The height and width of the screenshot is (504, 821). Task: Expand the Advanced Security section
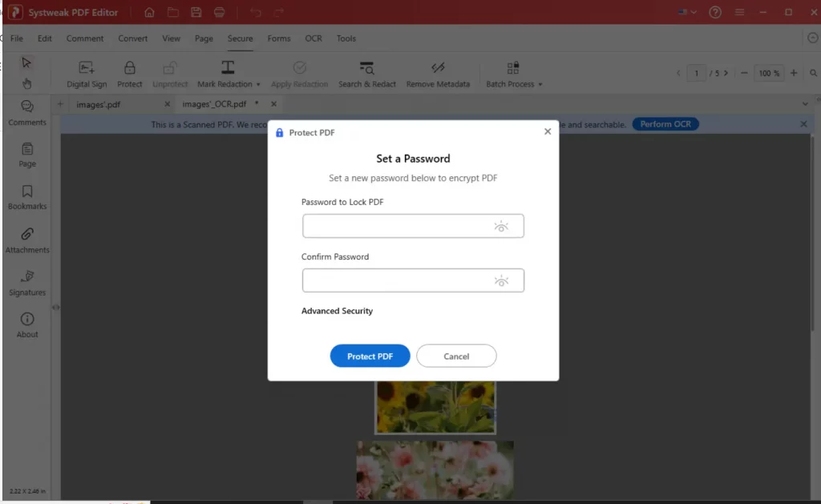[x=337, y=311]
